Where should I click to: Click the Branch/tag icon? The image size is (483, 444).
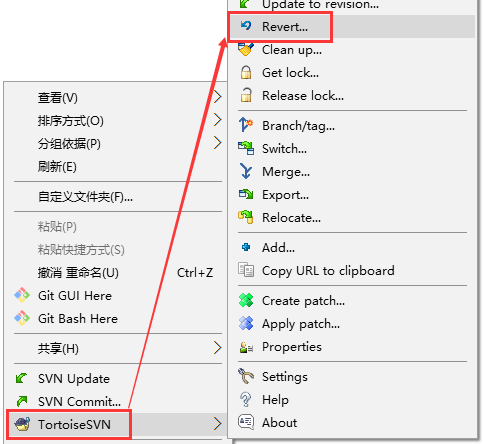pyautogui.click(x=246, y=125)
